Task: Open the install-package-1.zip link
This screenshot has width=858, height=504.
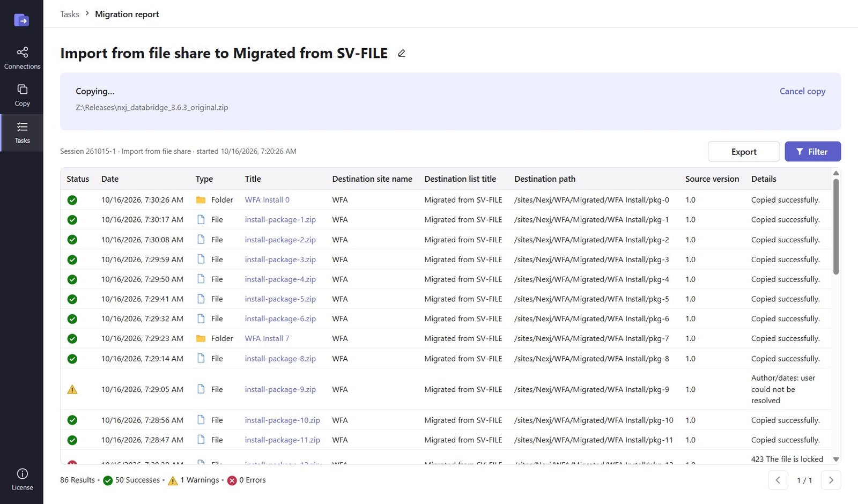Action: 280,220
